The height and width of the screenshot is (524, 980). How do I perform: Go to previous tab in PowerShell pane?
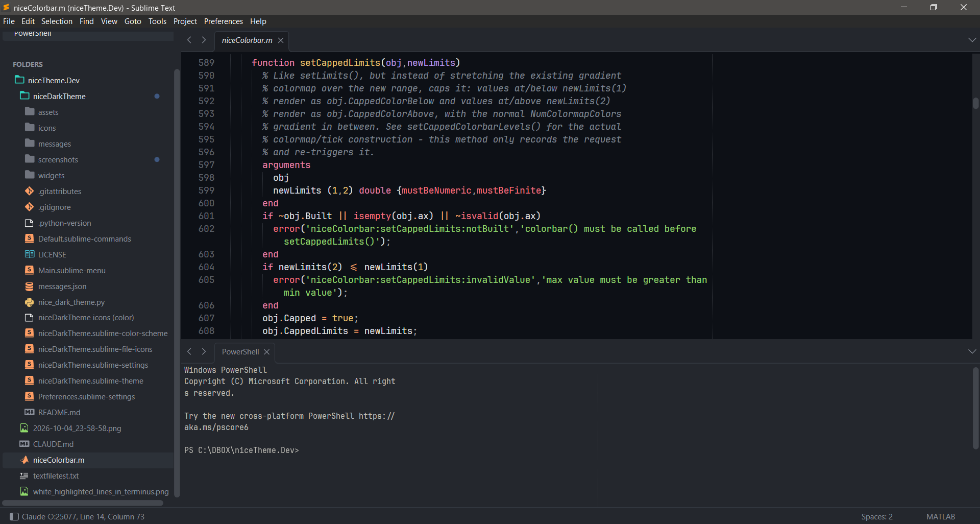pyautogui.click(x=189, y=351)
